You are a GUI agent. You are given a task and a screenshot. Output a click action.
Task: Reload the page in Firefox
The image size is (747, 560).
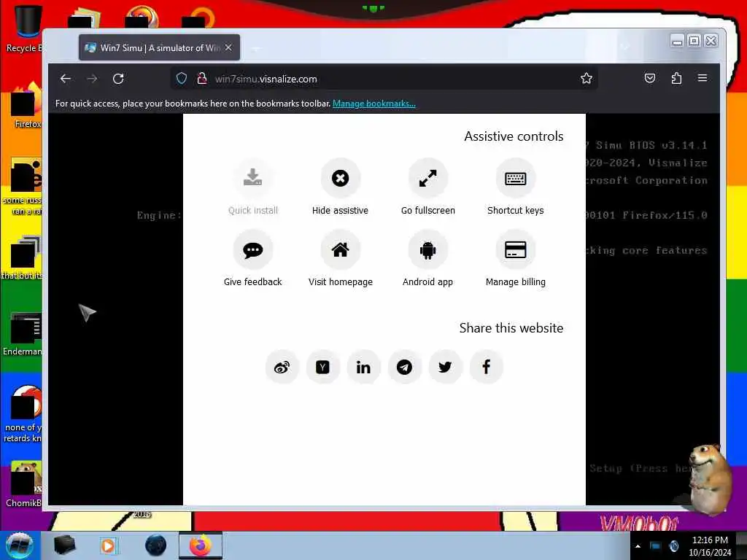click(x=118, y=79)
